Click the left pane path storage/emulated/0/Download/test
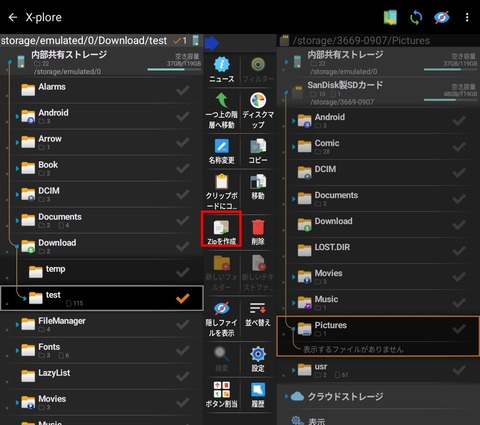 (84, 41)
